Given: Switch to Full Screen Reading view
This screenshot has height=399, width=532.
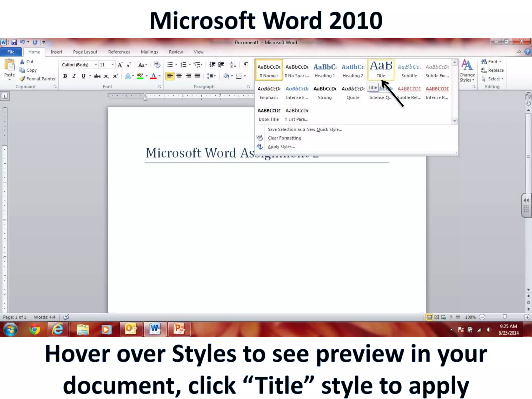Looking at the screenshot, I should (436, 317).
